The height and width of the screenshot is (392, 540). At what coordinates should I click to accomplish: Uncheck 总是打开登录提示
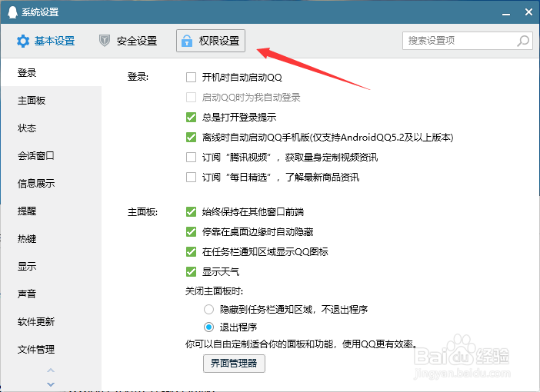(191, 117)
